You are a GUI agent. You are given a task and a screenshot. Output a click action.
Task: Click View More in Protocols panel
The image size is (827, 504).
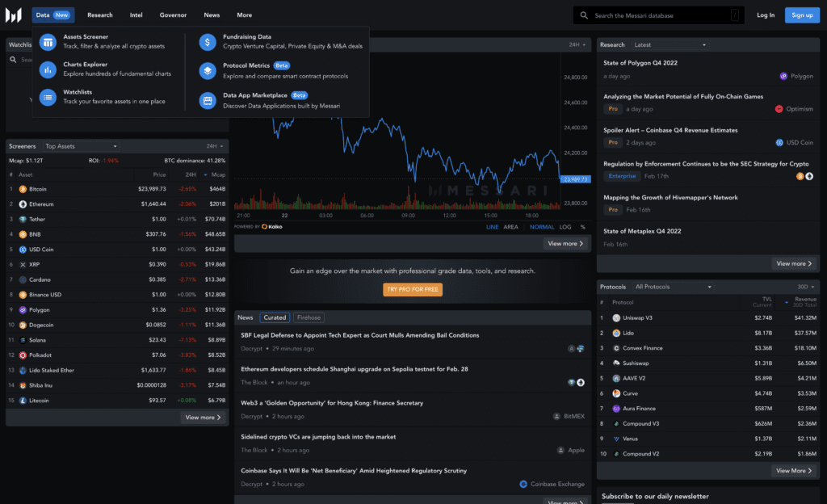point(794,471)
